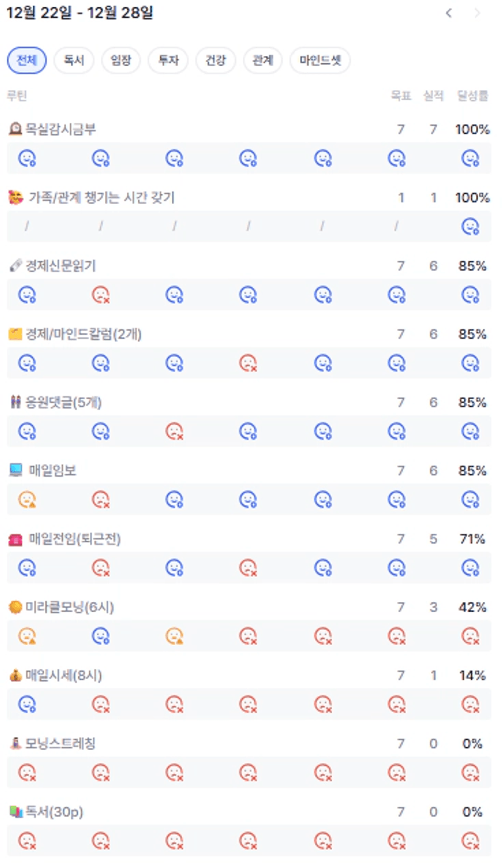Open the 임장 category tab

coord(120,60)
